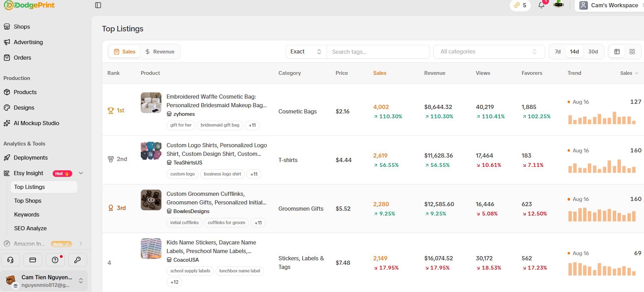Image resolution: width=644 pixels, height=292 pixels.
Task: Launch AI Mockup Studio
Action: coord(36,123)
